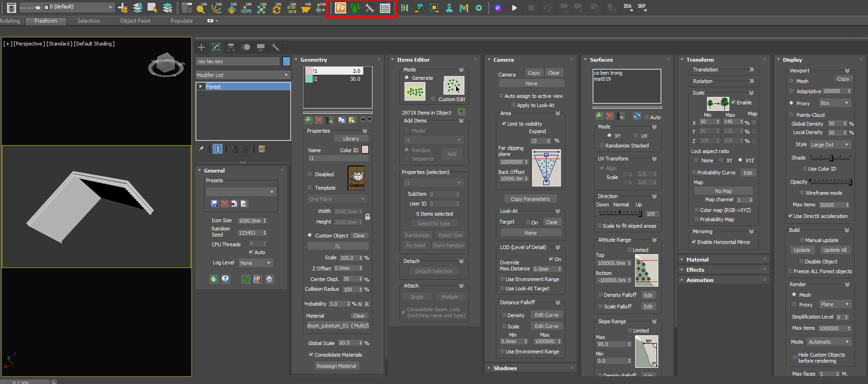Click the Copy button in Camera rollout
868x384 pixels.
point(534,73)
